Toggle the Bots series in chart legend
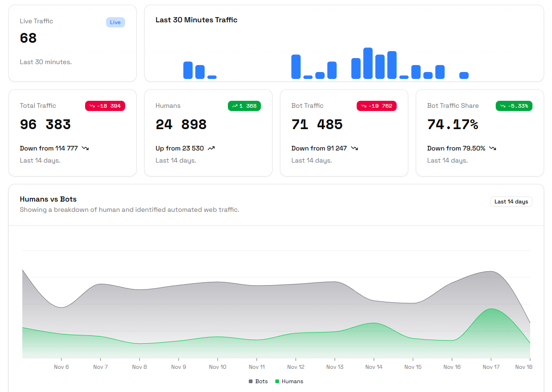The height and width of the screenshot is (392, 552). (261, 381)
